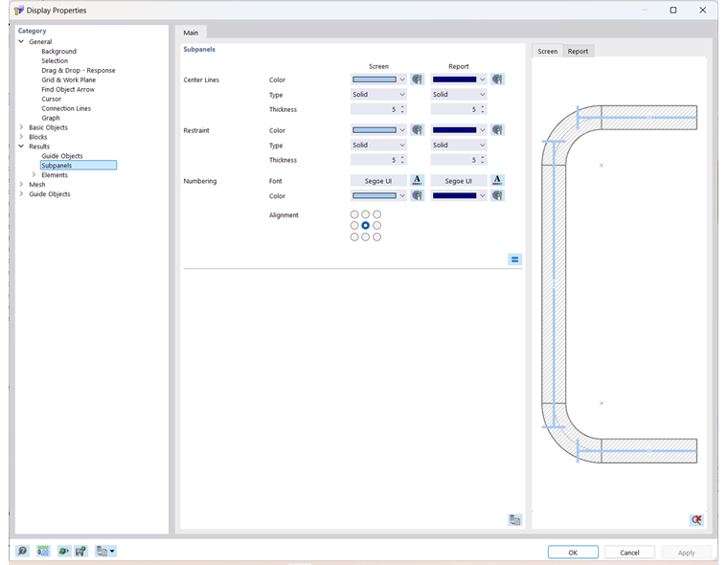Screen dimensions: 728x565
Task: Select bottom-center Alignment radio button
Action: tap(365, 237)
